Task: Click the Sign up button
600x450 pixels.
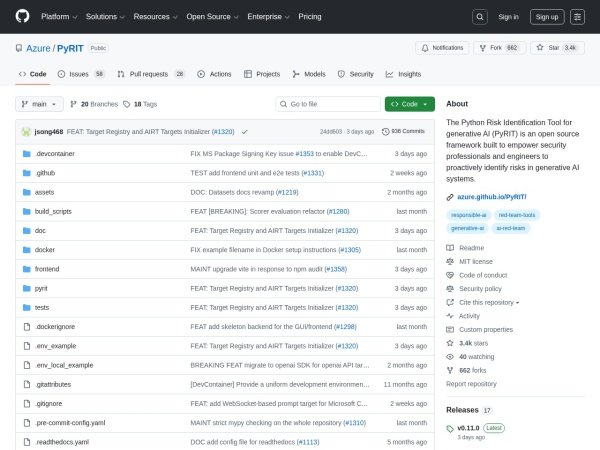Action: tap(547, 17)
